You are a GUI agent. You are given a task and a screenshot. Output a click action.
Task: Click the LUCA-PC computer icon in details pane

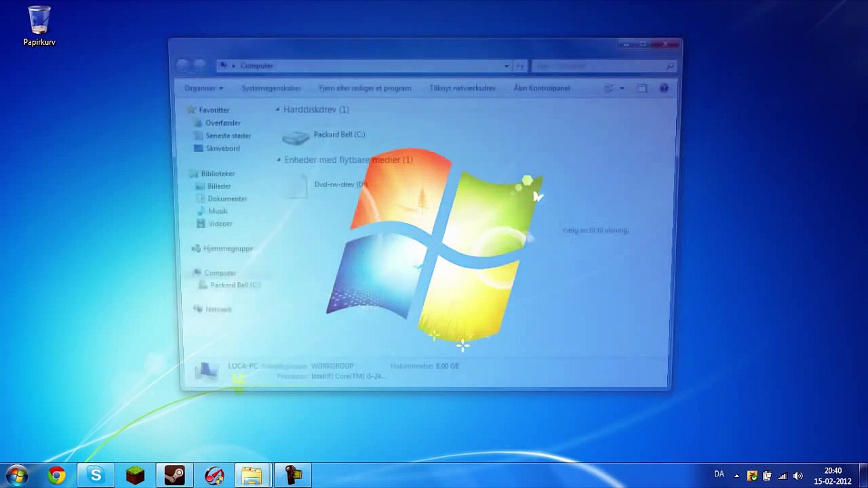tap(207, 371)
